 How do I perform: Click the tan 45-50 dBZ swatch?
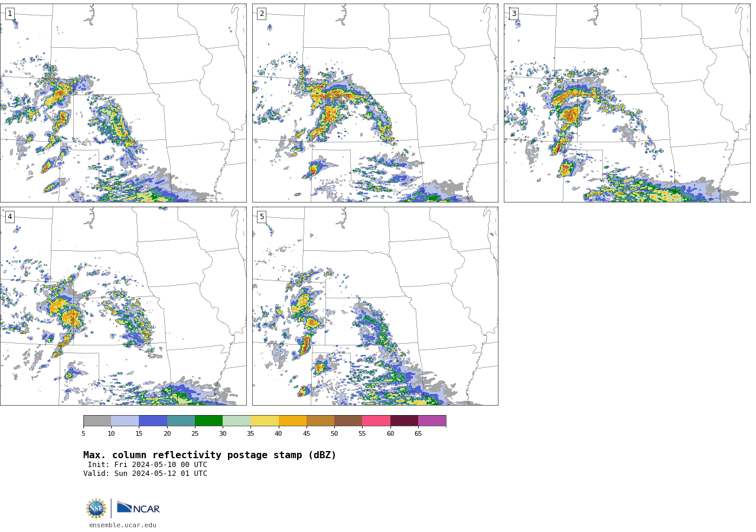320,420
